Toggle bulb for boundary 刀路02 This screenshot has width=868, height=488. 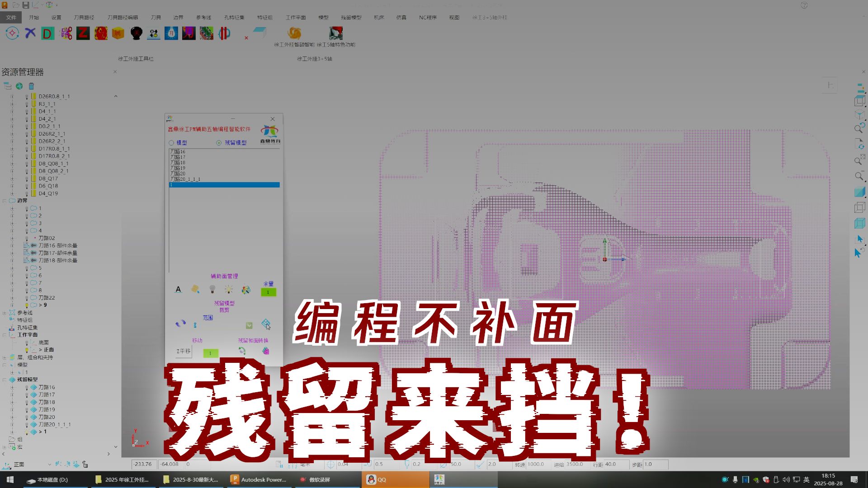(27, 238)
